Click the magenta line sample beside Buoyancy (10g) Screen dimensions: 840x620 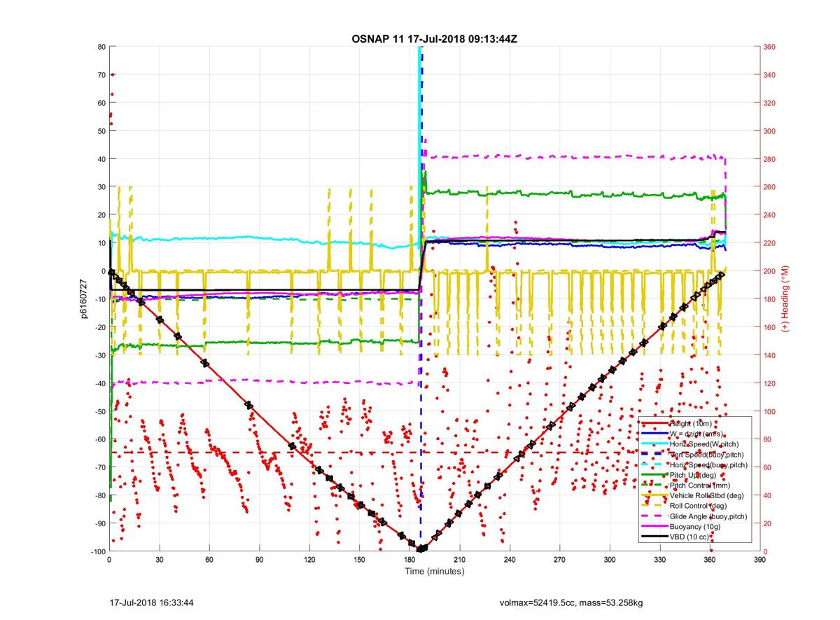[x=654, y=525]
